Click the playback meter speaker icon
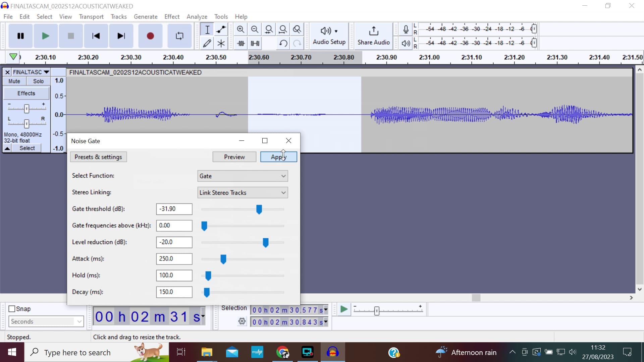Viewport: 644px width, 362px height. pos(406,43)
